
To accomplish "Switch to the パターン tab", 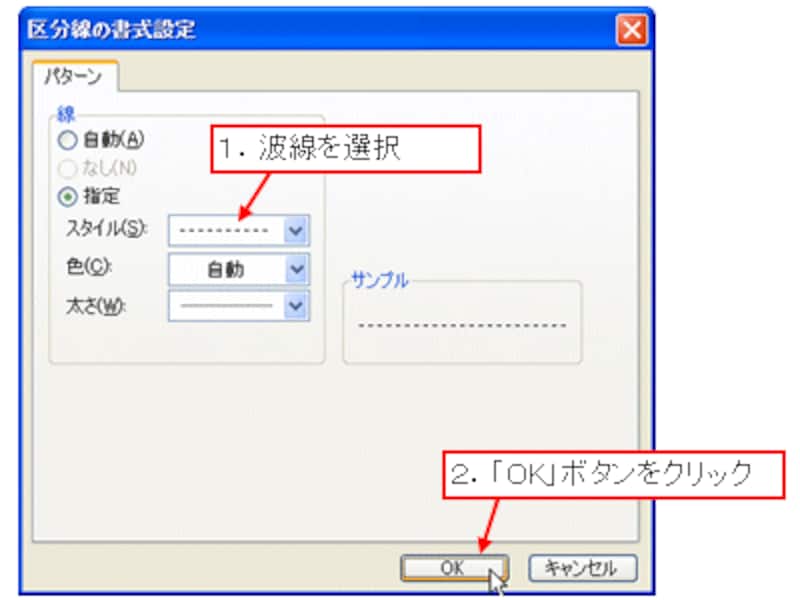I will [x=75, y=77].
